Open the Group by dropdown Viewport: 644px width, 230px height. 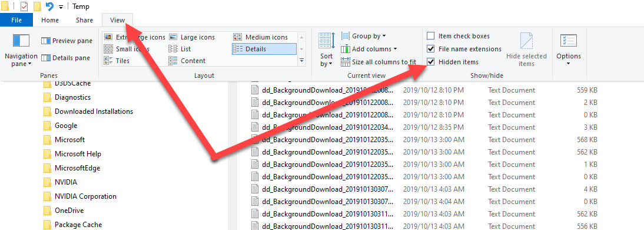363,36
